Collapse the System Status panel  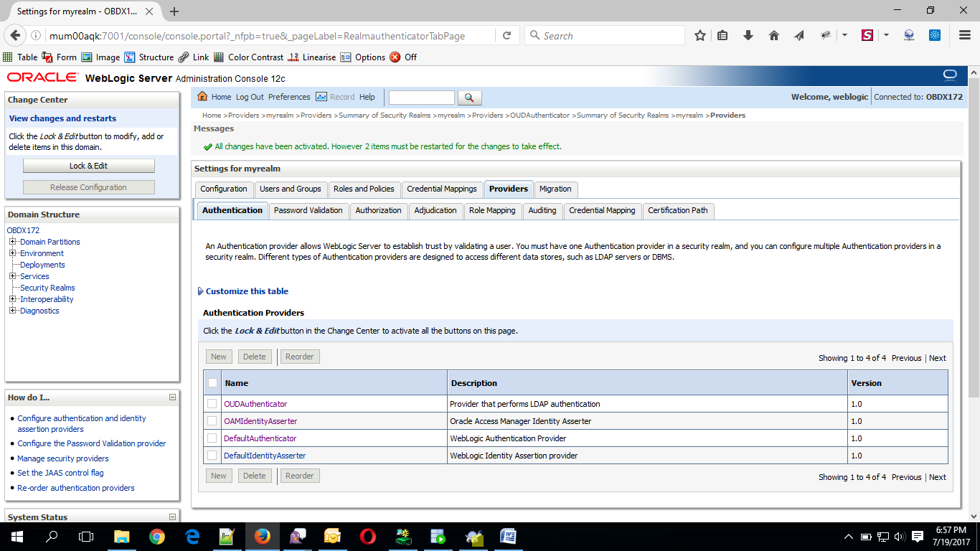point(172,517)
